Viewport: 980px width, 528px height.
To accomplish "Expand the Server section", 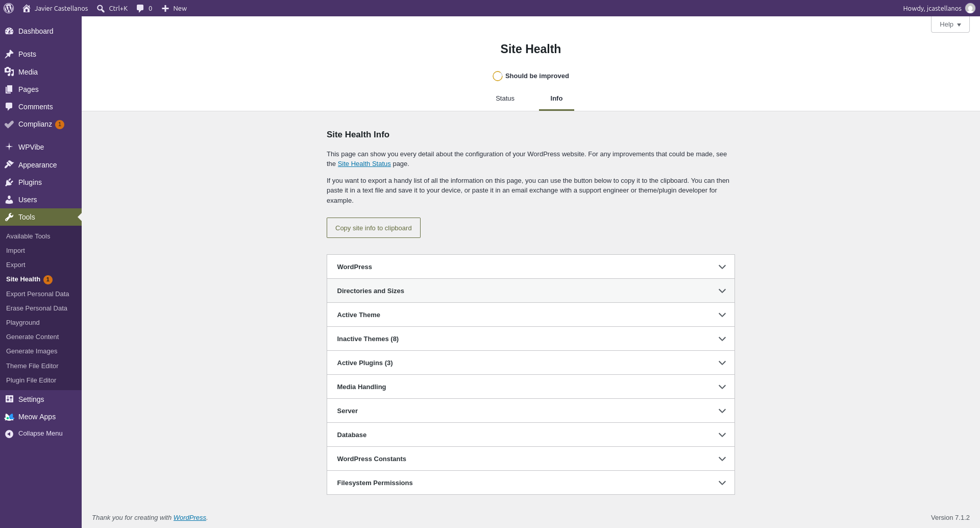I will coord(531,411).
